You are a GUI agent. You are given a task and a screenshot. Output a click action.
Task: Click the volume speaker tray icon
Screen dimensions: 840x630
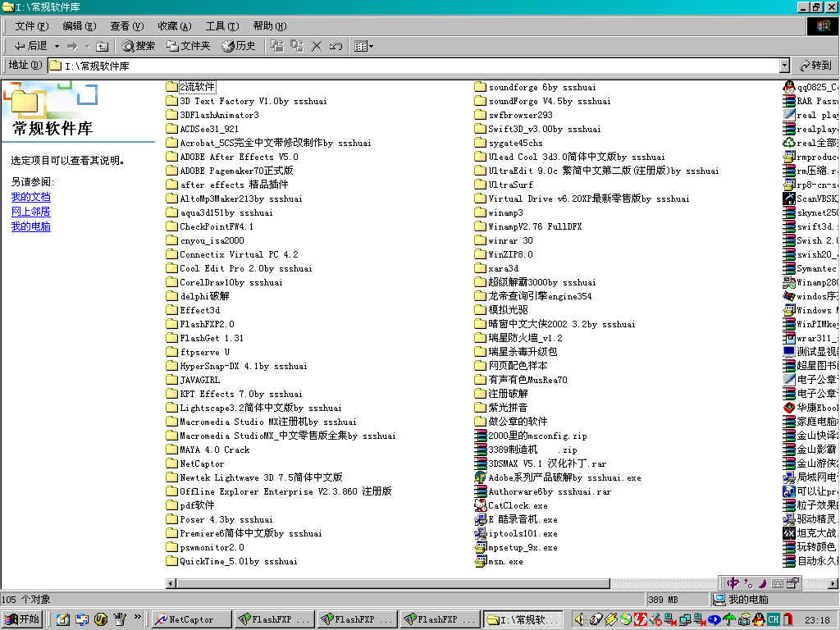[579, 619]
